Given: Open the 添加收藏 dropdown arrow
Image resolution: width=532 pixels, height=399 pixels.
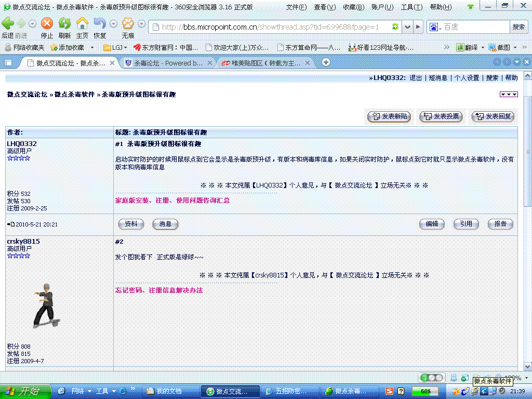Looking at the screenshot, I should click(x=92, y=47).
